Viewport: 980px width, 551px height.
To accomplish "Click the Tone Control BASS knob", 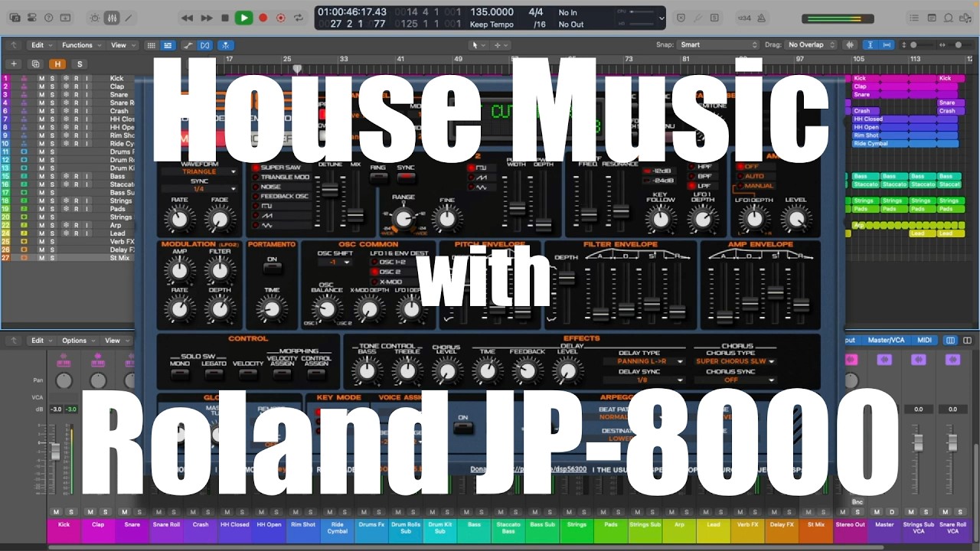I will click(367, 372).
